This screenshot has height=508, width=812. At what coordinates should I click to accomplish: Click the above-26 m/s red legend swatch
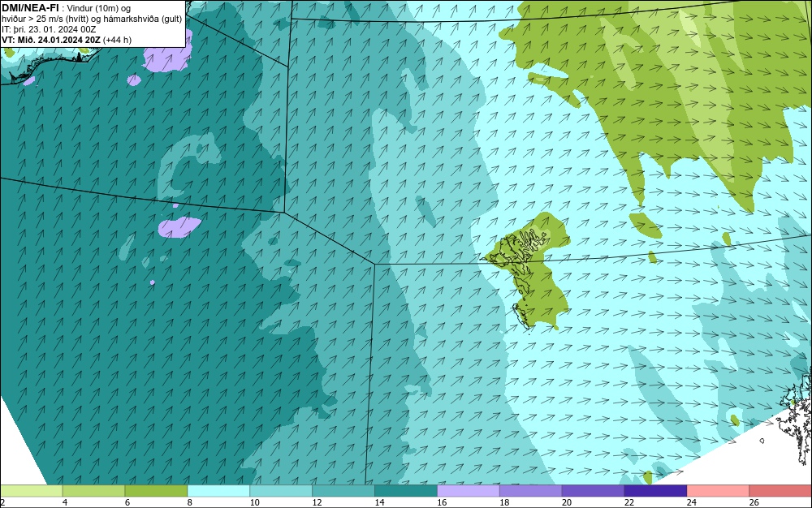(780, 490)
